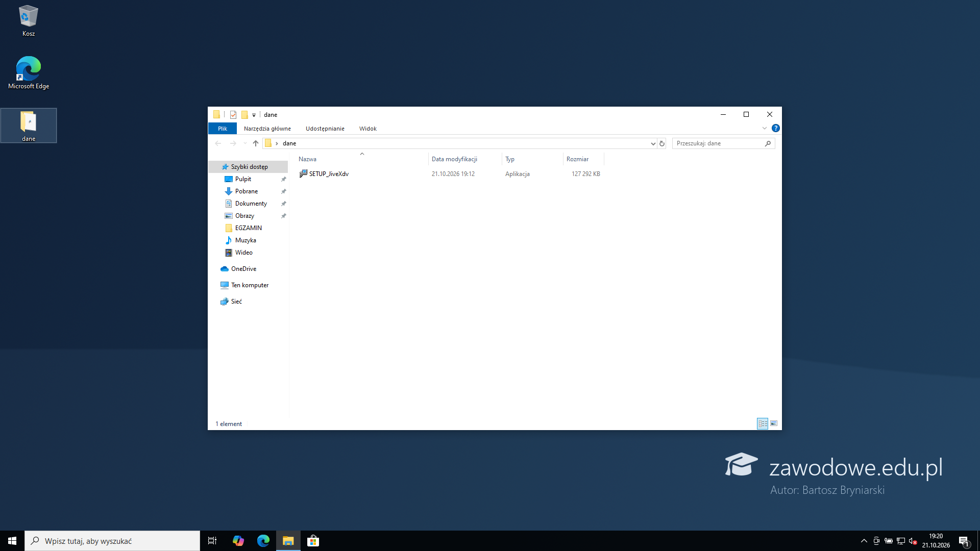The image size is (980, 551).
Task: Select the Microsoft Edge desktop shortcut
Action: [29, 73]
